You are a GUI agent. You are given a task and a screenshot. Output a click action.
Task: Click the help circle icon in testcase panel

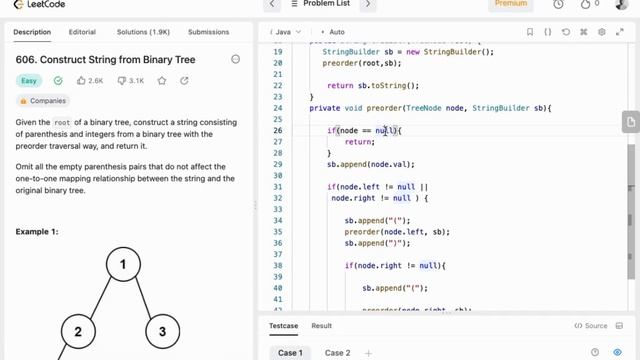click(x=595, y=352)
